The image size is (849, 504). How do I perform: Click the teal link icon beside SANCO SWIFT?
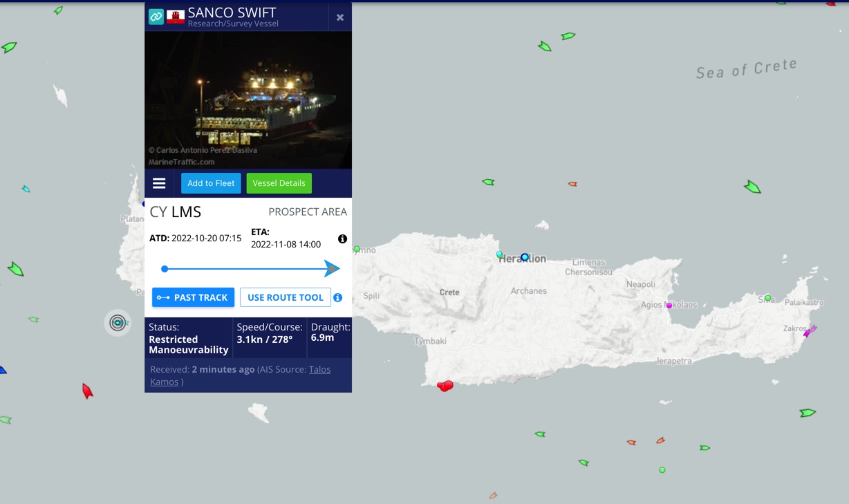(156, 17)
